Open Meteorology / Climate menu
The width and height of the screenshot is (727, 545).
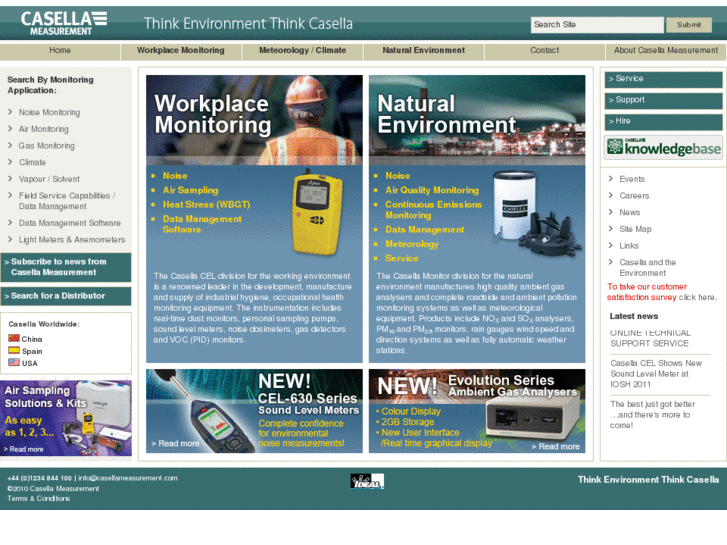(302, 51)
